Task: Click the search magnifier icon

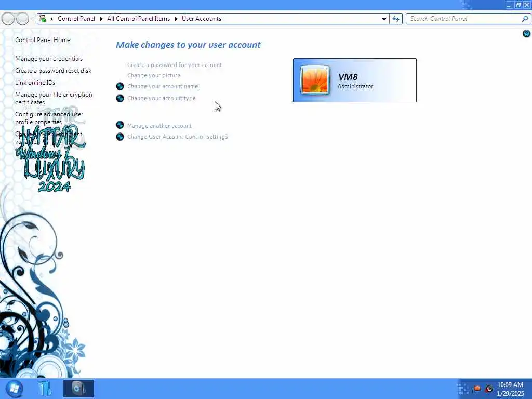Action: point(525,19)
